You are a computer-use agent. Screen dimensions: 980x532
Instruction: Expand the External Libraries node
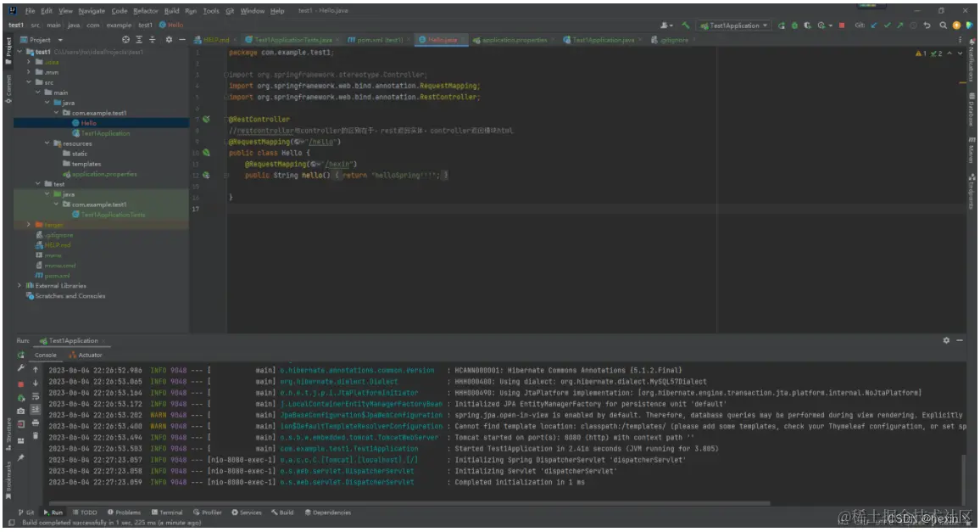pos(19,285)
